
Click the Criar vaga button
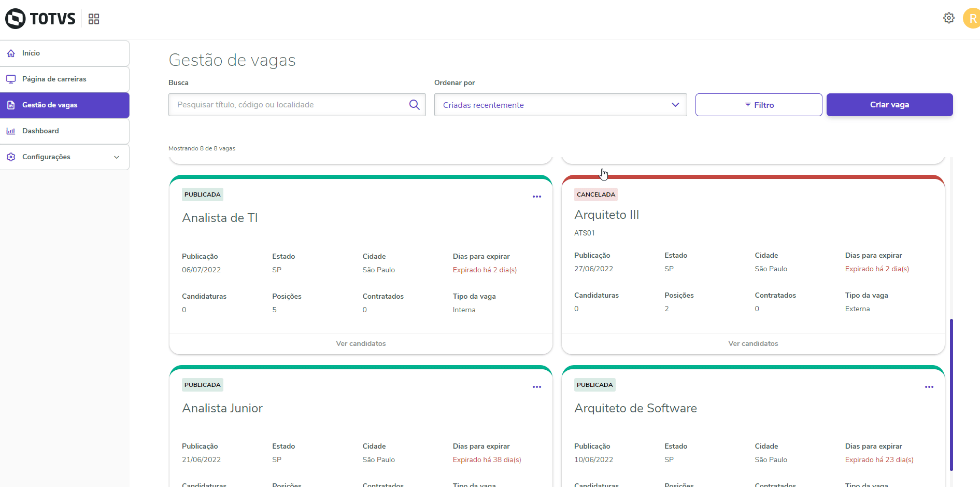pyautogui.click(x=890, y=105)
